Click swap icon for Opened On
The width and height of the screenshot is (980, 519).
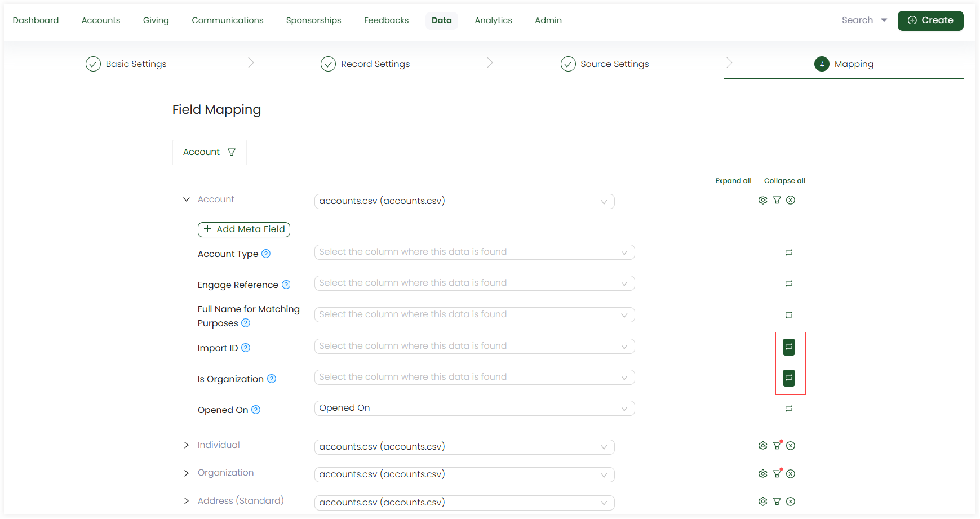tap(789, 409)
